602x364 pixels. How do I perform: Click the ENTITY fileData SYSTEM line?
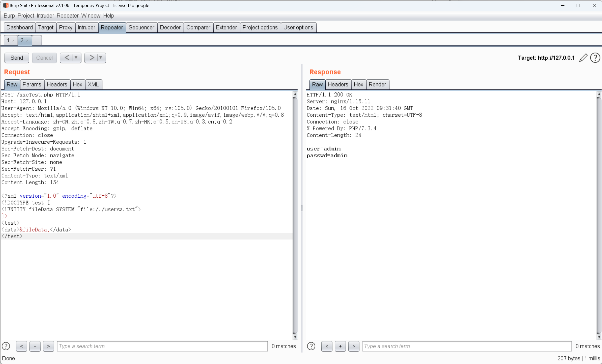coord(71,209)
